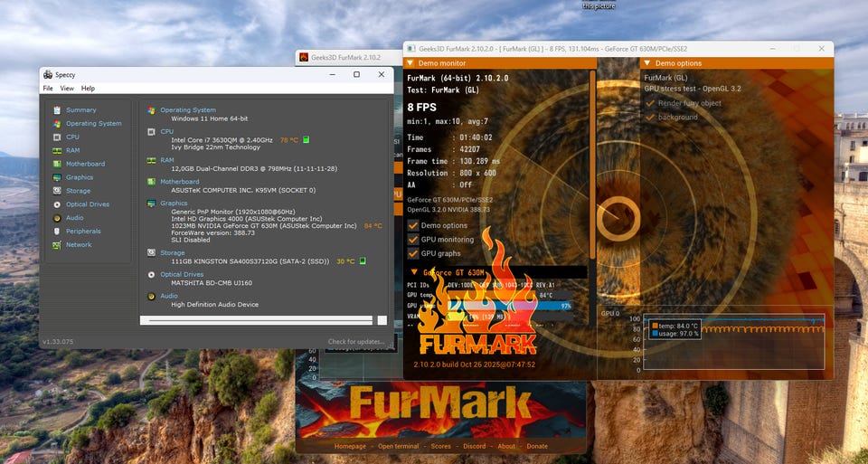Click the ForceWare version: 388.73 line
This screenshot has height=464, width=868.
213,233
